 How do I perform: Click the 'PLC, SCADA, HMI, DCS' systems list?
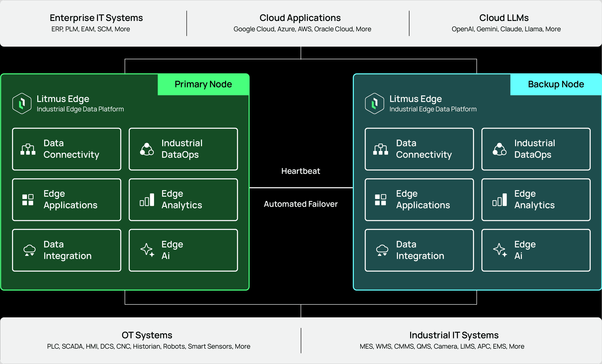[149, 346]
